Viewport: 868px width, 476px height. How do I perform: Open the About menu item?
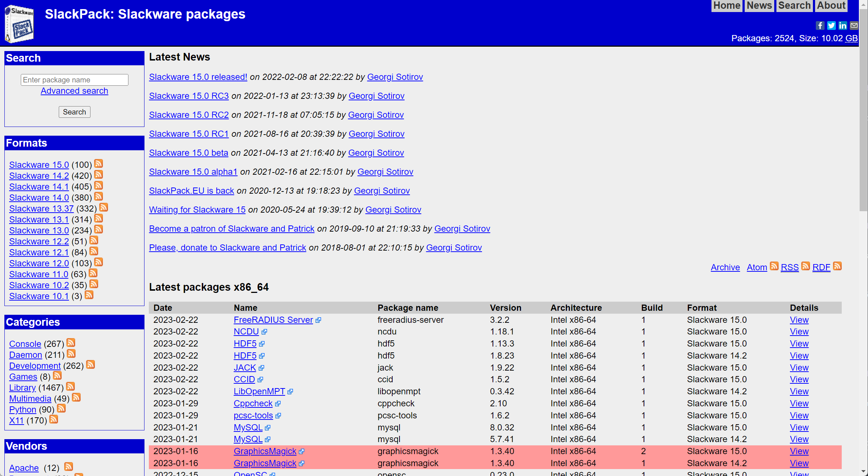click(x=831, y=5)
